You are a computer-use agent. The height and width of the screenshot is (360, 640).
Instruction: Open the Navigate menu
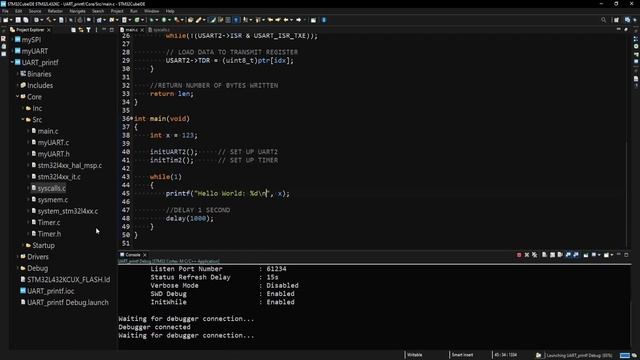(x=77, y=11)
